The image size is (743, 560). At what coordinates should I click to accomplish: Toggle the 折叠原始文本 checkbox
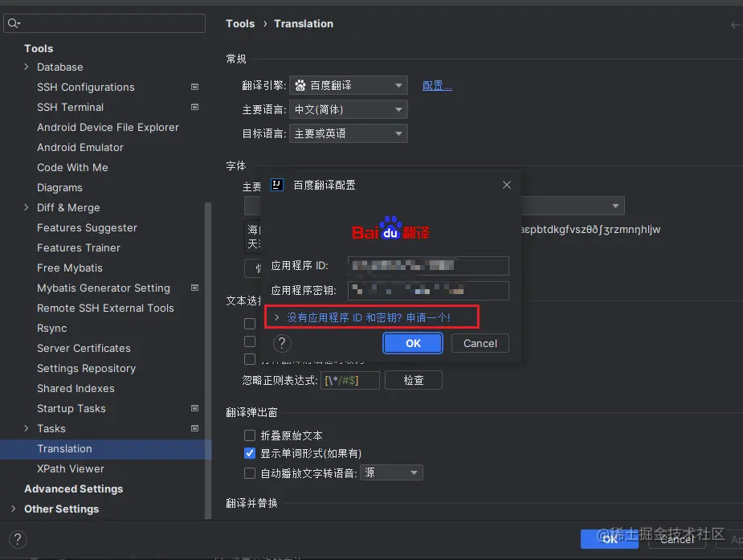(x=250, y=435)
